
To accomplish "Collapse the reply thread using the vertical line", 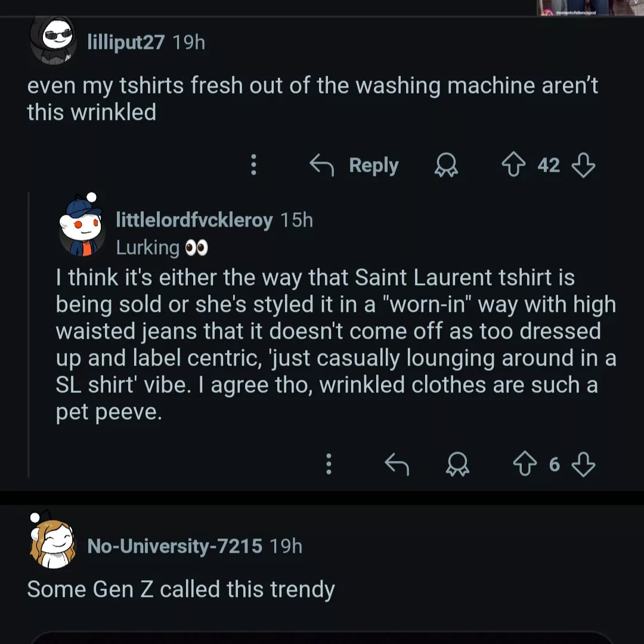I will [29, 334].
